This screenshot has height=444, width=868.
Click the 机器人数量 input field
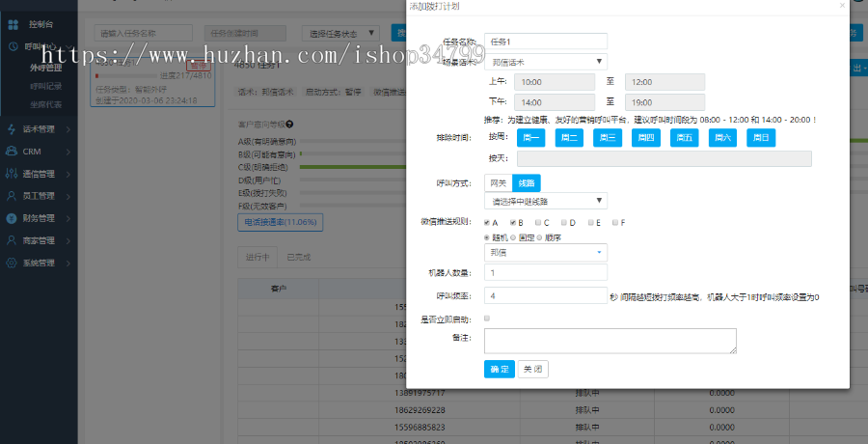(x=545, y=272)
